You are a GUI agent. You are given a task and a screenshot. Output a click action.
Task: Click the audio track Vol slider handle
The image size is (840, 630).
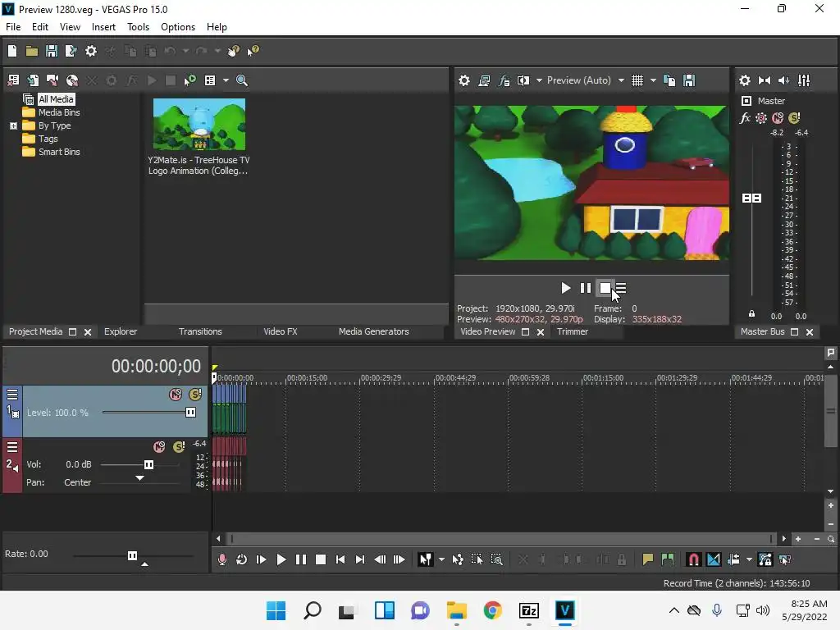click(148, 464)
